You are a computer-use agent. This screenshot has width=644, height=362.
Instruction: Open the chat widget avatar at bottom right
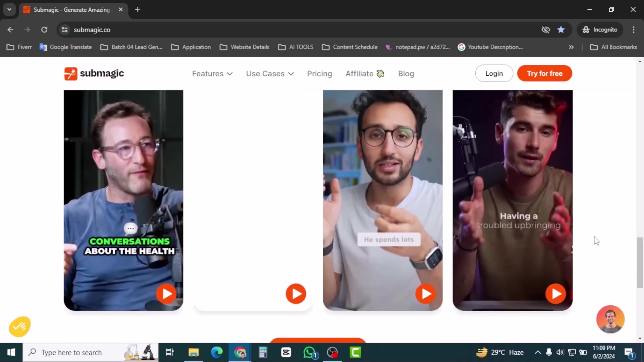[x=610, y=319]
